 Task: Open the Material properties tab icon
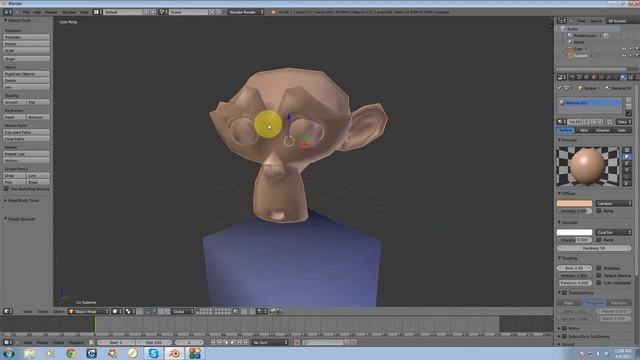pos(623,77)
